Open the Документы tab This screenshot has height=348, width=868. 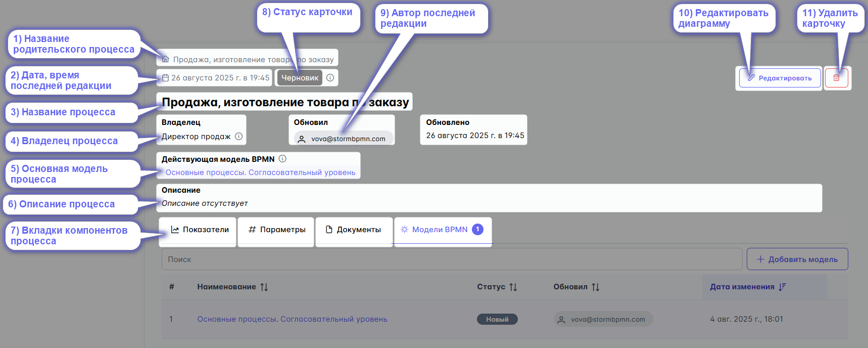[x=353, y=230]
